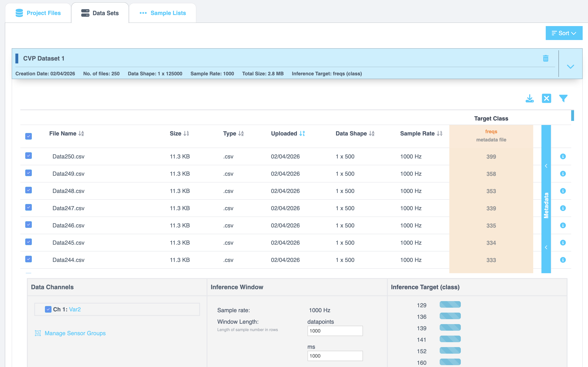Delete CVP Dataset 1 with trash icon

coord(546,58)
